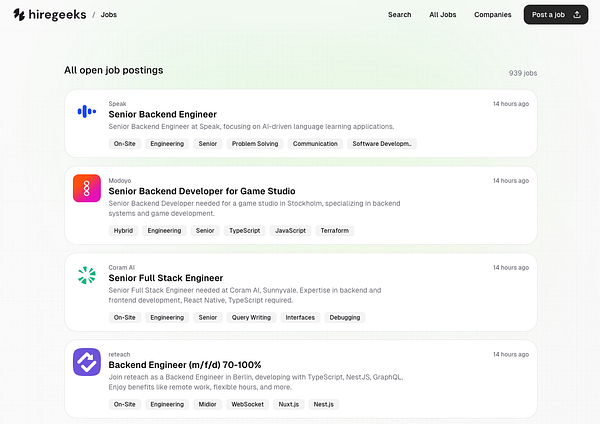Image resolution: width=600 pixels, height=424 pixels.
Task: Open Search in the top navigation
Action: pos(399,15)
